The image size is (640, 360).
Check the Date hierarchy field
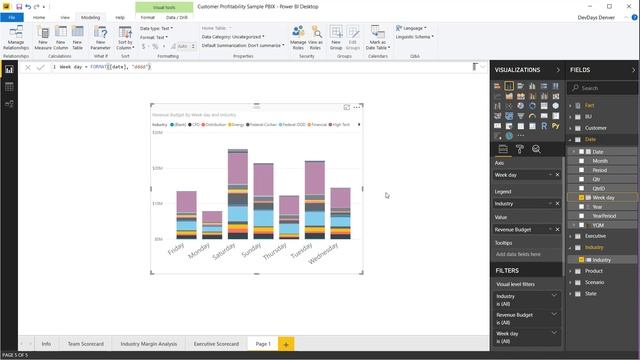582,152
